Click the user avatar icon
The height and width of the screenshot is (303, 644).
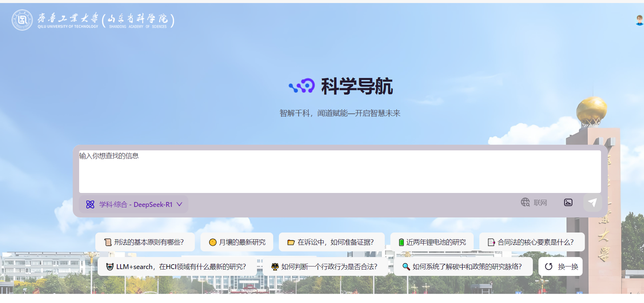coord(639,20)
